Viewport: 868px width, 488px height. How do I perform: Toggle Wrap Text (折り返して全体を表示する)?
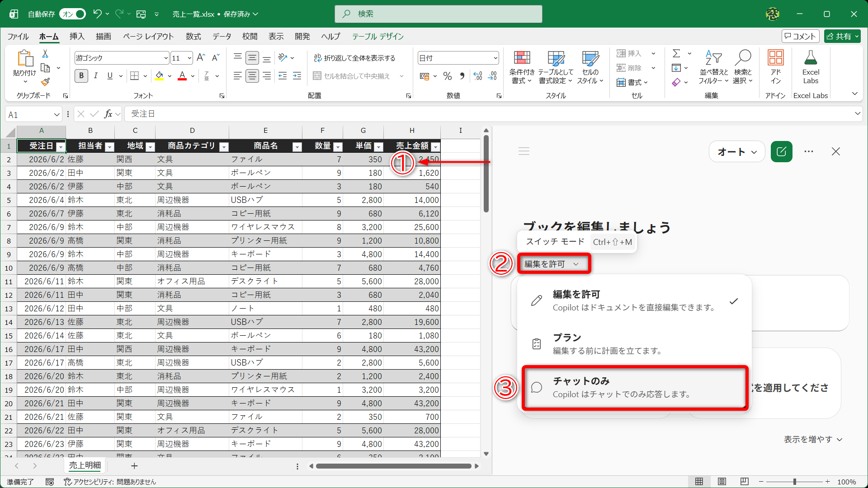pos(354,58)
